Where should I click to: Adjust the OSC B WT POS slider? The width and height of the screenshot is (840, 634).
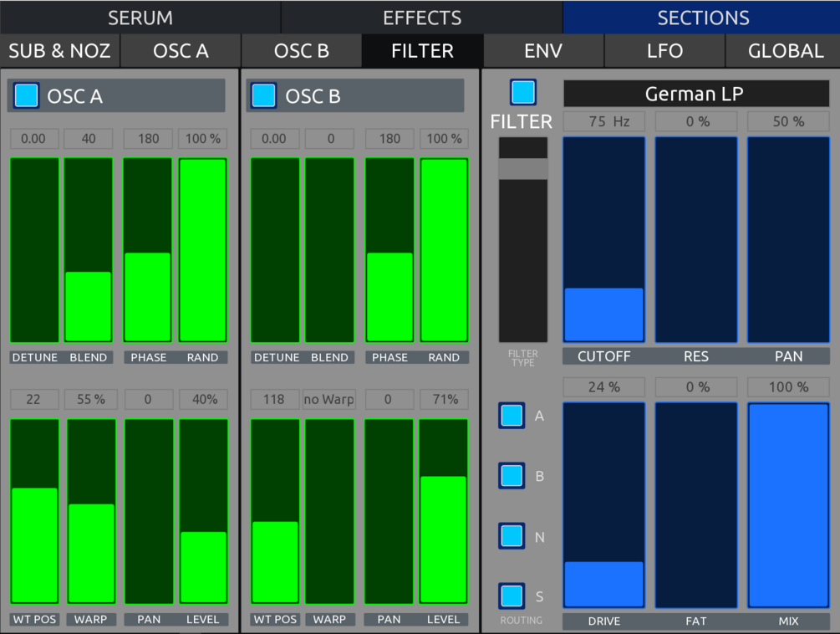coord(275,511)
